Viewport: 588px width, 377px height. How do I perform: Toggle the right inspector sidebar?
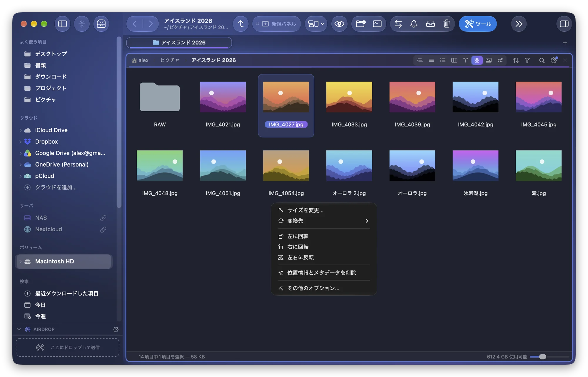(x=564, y=24)
